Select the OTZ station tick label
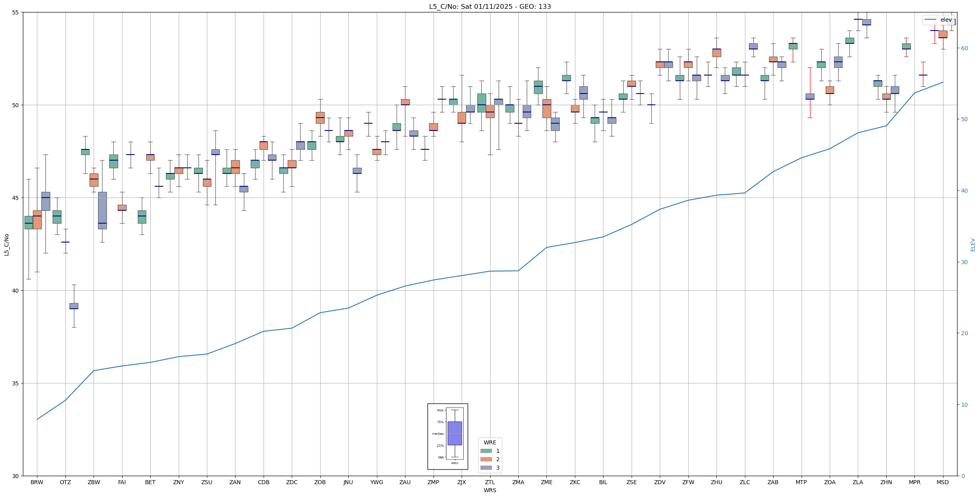 click(x=65, y=482)
